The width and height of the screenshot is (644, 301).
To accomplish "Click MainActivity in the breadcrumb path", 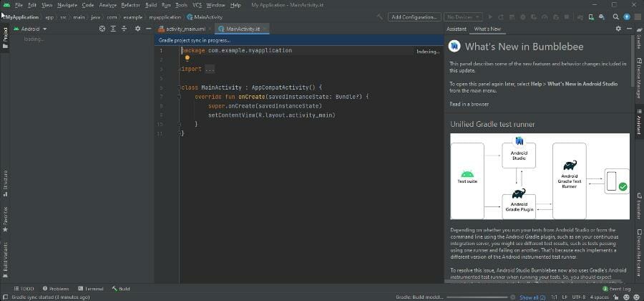I will tap(205, 17).
